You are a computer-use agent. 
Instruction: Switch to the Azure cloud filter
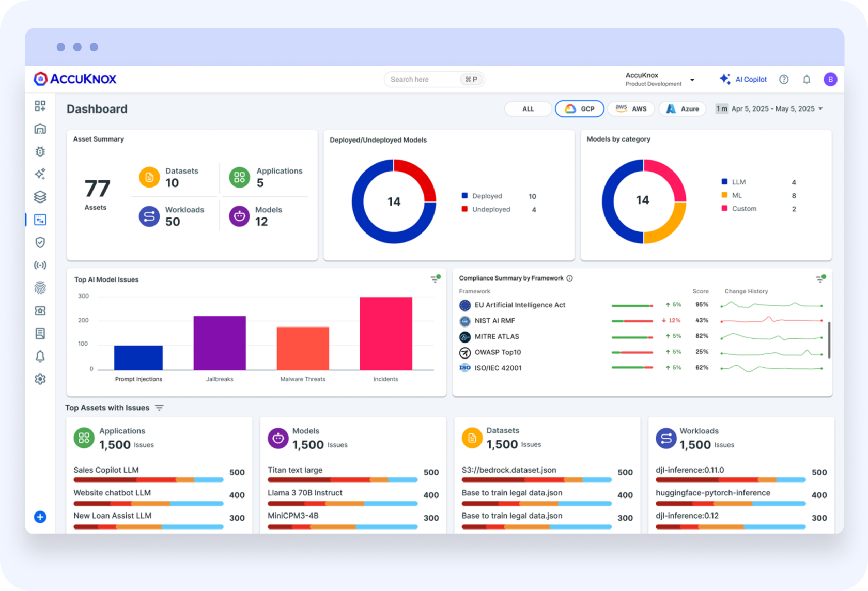683,109
